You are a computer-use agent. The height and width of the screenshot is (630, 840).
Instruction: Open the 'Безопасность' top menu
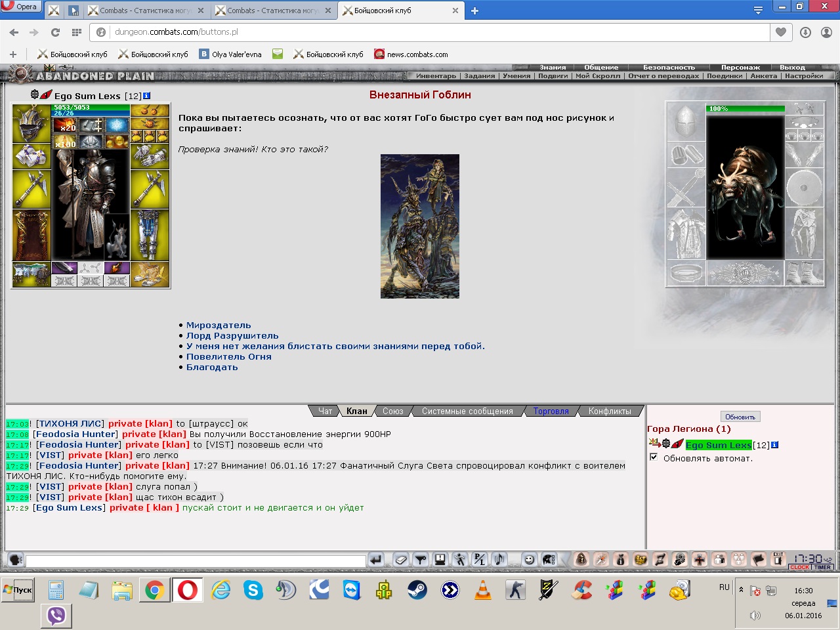click(x=669, y=68)
